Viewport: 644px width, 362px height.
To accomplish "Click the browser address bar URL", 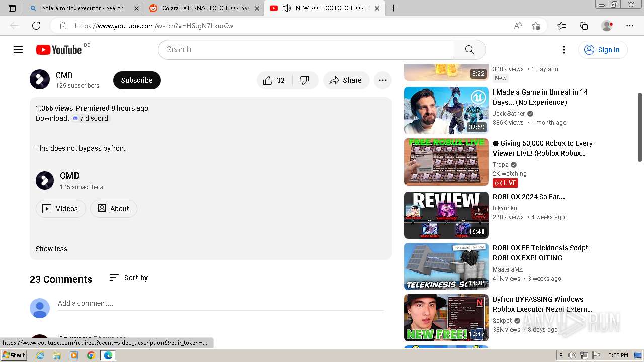I will coord(154,26).
